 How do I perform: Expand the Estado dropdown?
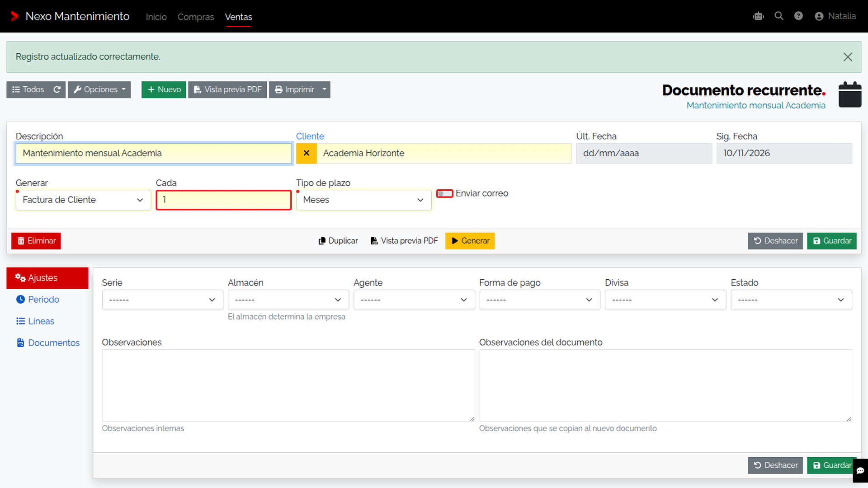coord(791,300)
